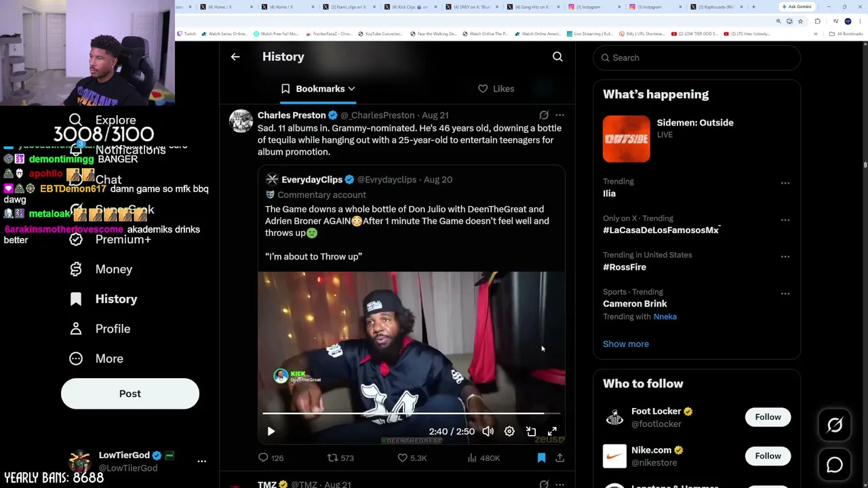The height and width of the screenshot is (488, 868).
Task: Click the Grok icon on Charles Preston post
Action: click(544, 115)
